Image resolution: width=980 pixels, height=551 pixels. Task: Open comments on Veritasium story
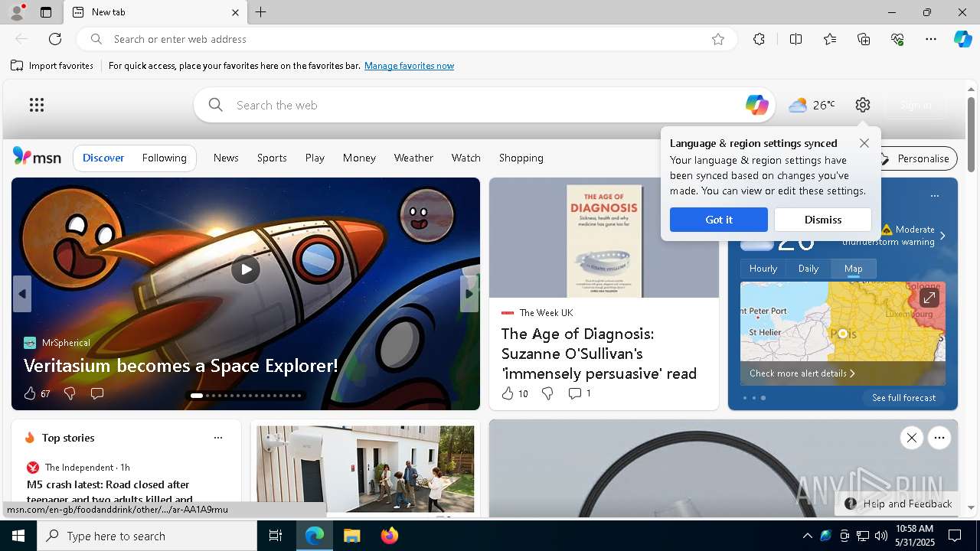point(97,393)
